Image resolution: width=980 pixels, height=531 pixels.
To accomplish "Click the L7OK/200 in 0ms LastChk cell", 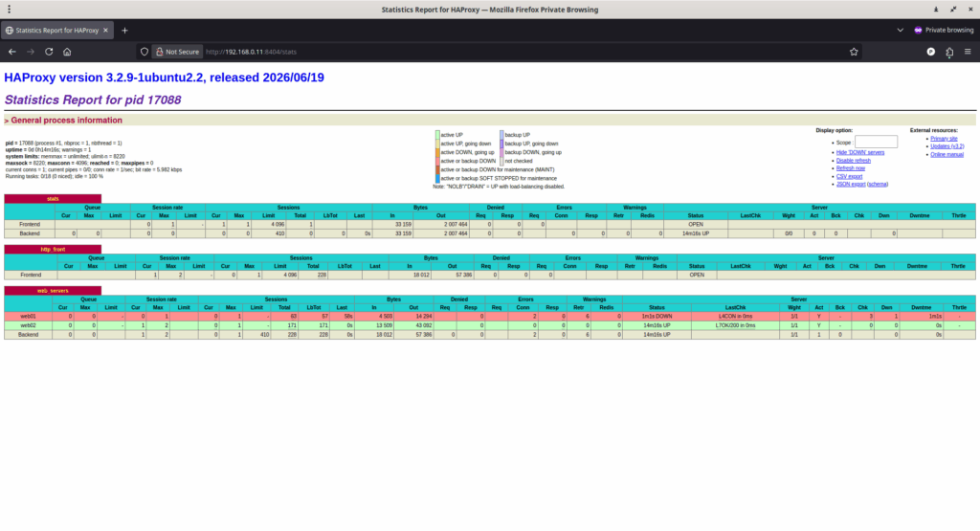I will (x=736, y=325).
